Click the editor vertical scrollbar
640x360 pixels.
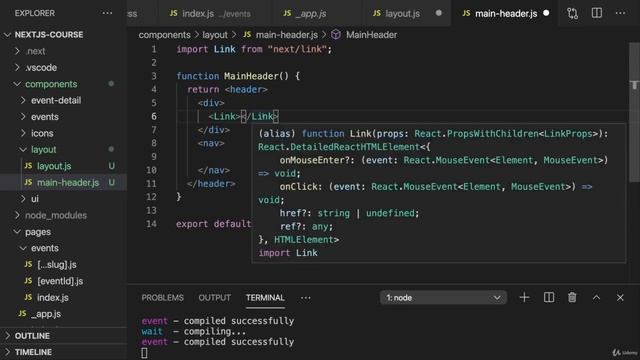(634, 112)
